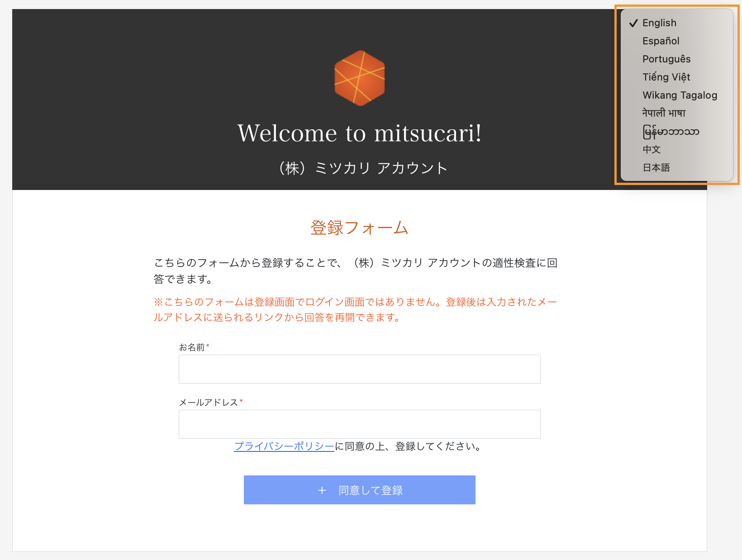Click the Welcome to mitsucari! heading
Screen dimensions: 742x560
[360, 133]
